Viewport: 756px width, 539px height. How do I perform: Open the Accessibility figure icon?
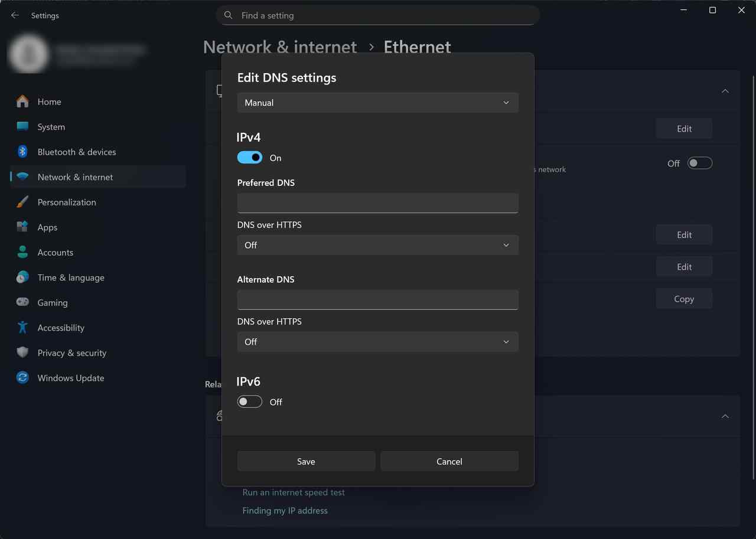pyautogui.click(x=22, y=328)
